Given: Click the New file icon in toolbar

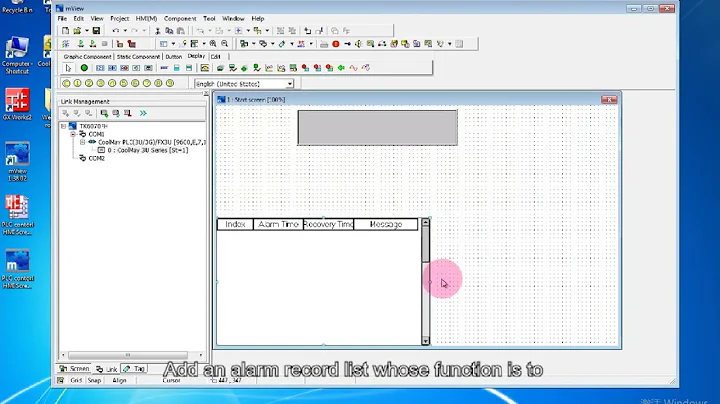Looking at the screenshot, I should pos(66,31).
